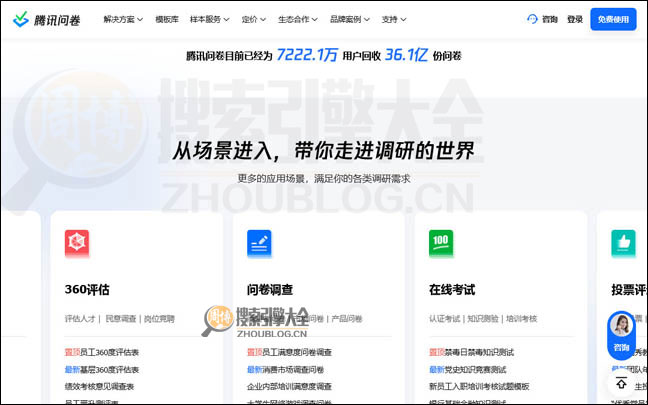Open template 禁毒日禁毒知识测试
The image size is (648, 405).
coord(479,353)
